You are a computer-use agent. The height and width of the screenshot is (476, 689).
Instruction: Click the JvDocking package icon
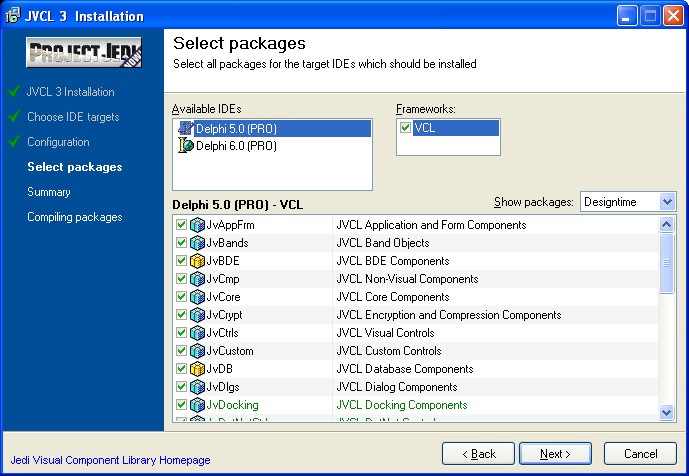click(197, 405)
